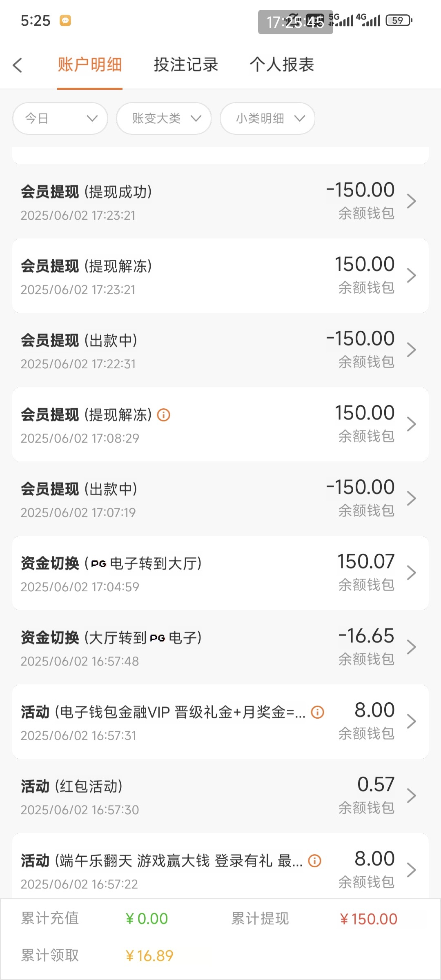Open arrow for PG电子转到大厅 150.07 record
This screenshot has width=441, height=980.
[411, 572]
